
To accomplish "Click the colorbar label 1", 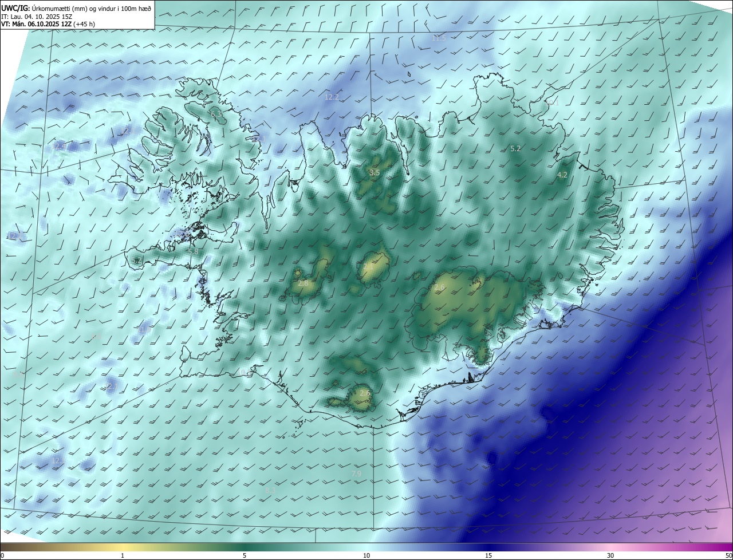I will point(123,555).
